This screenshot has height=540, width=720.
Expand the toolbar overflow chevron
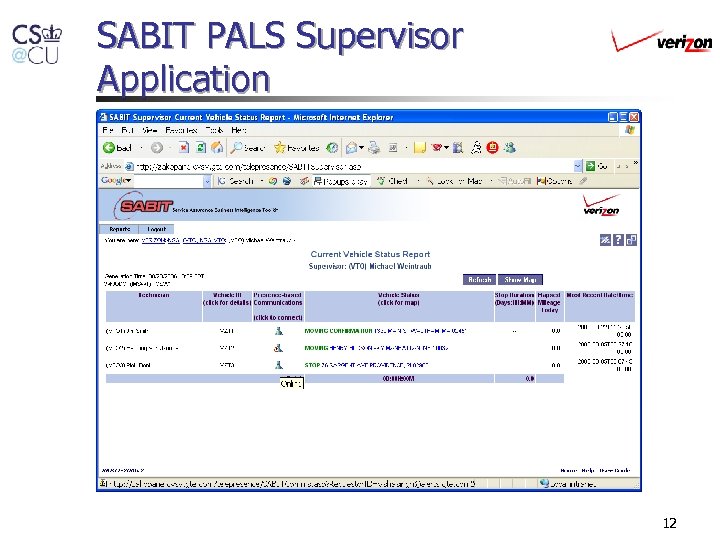point(636,163)
